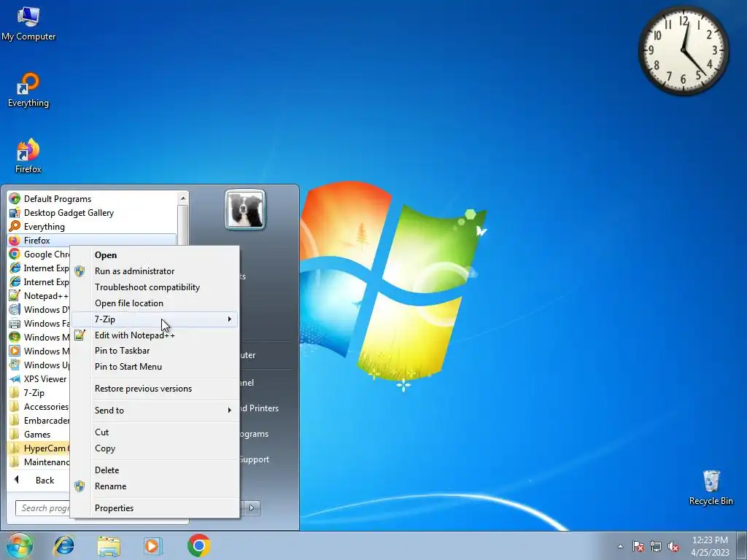
Task: Open Windows Explorer folder in taskbar
Action: [109, 546]
